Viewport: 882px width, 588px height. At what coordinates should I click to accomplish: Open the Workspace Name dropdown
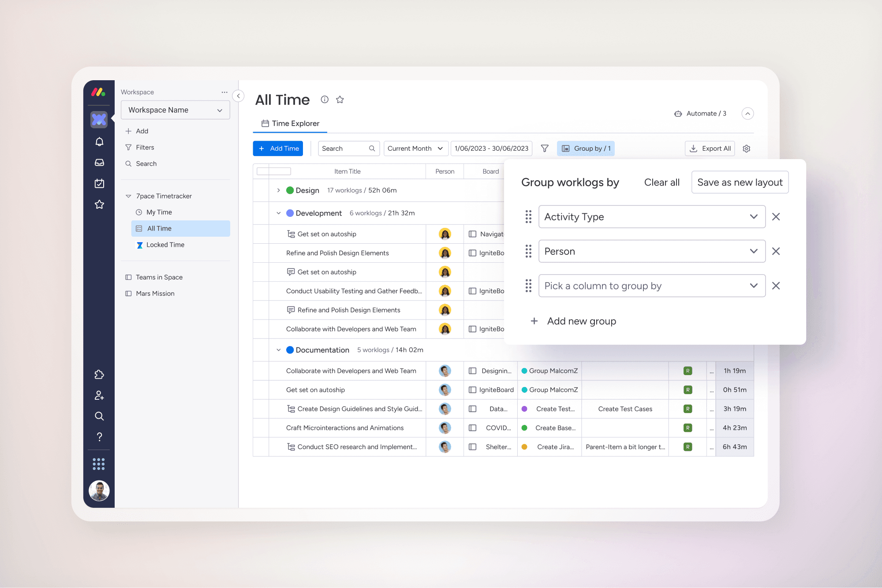point(175,110)
